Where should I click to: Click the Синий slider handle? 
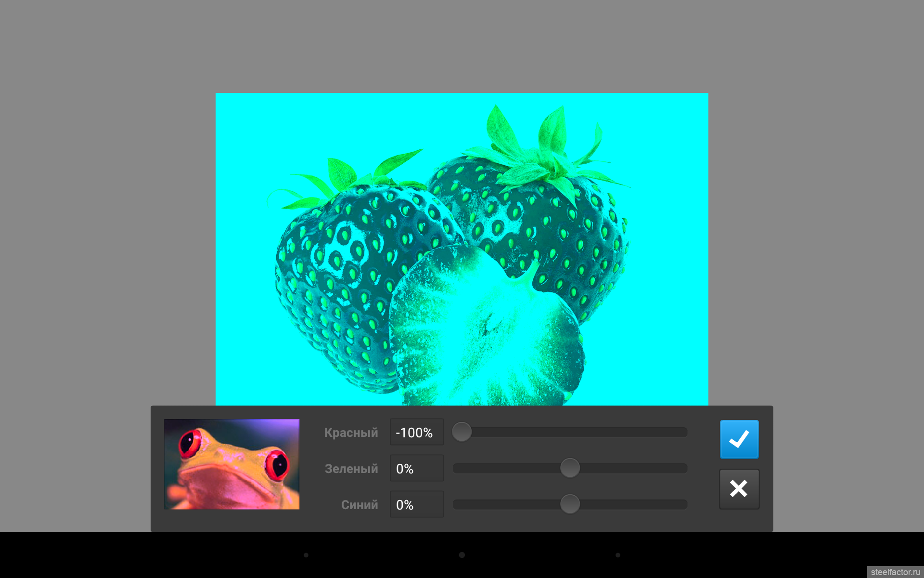point(570,504)
